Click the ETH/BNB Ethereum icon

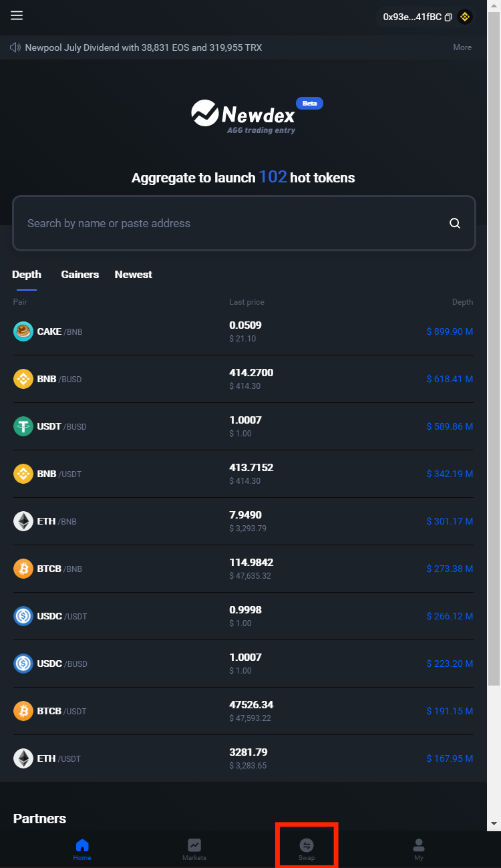23,521
